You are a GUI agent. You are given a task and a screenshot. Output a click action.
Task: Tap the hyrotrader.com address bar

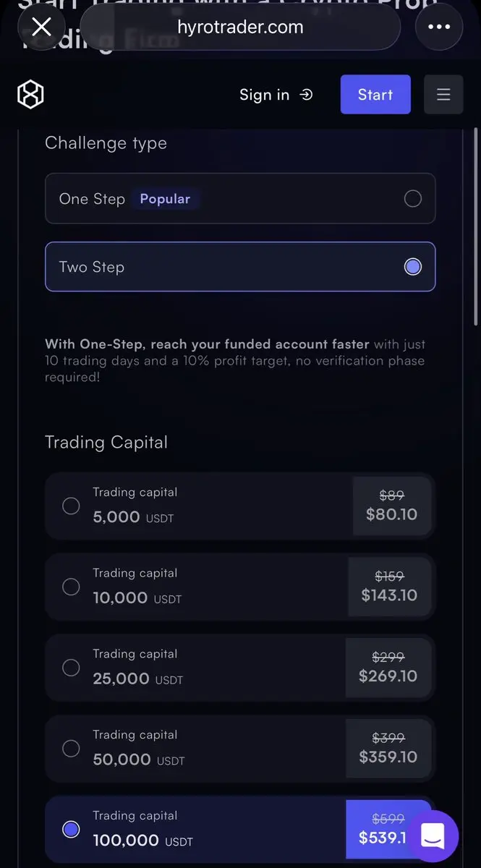click(x=240, y=27)
